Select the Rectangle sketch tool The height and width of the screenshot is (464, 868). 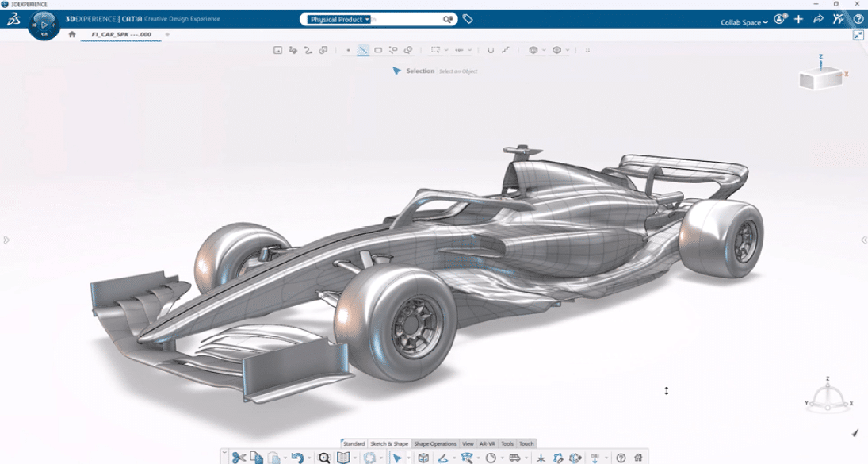379,50
